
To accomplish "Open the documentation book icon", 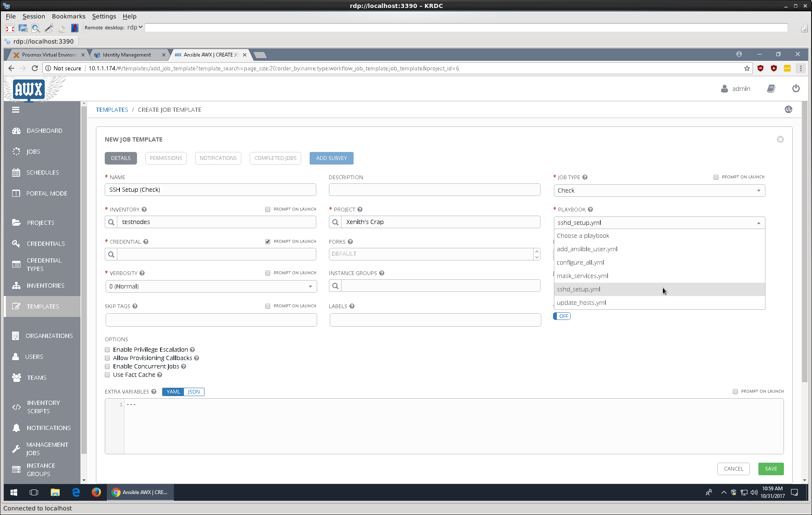I will [x=771, y=89].
